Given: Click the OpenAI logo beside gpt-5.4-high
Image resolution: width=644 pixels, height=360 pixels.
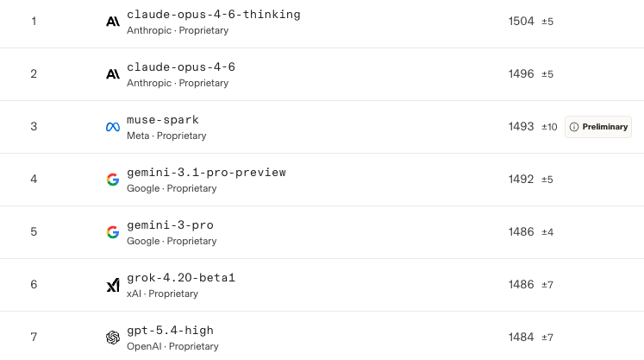Looking at the screenshot, I should pyautogui.click(x=112, y=338).
